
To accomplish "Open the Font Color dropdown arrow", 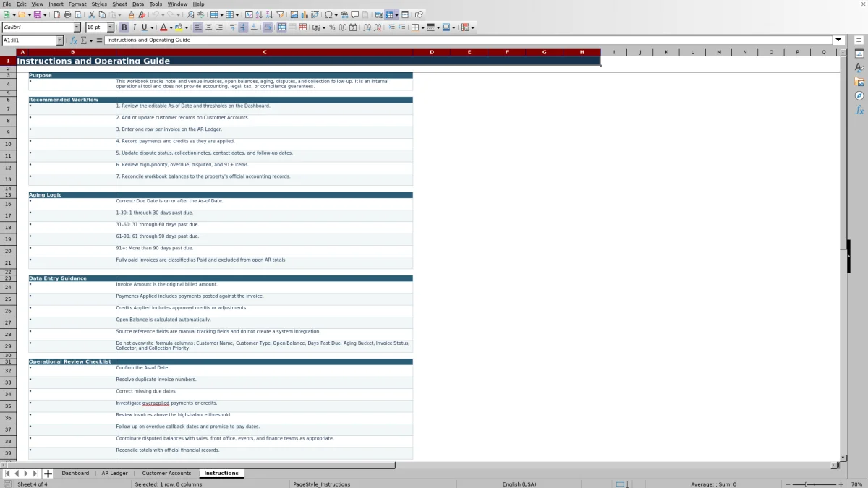I will (171, 27).
